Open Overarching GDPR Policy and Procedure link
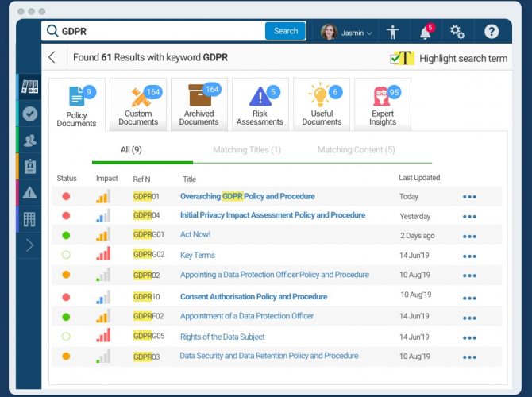This screenshot has width=532, height=397. tap(247, 196)
